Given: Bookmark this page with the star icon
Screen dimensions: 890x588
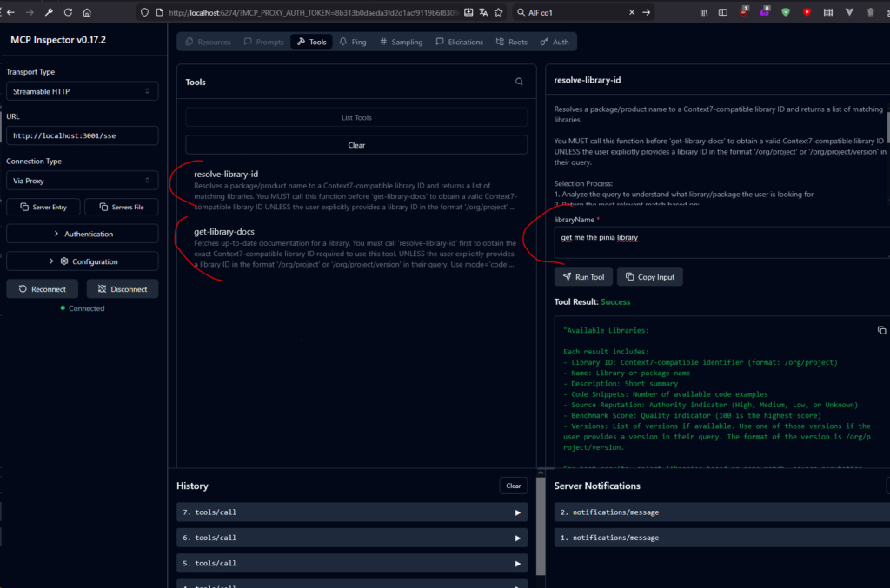Looking at the screenshot, I should (x=498, y=13).
